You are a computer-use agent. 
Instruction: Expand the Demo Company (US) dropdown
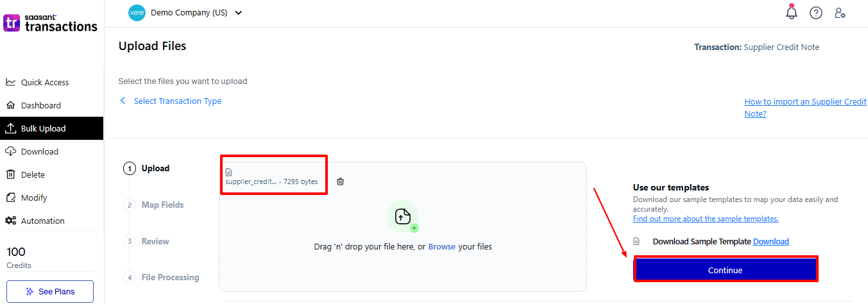239,13
